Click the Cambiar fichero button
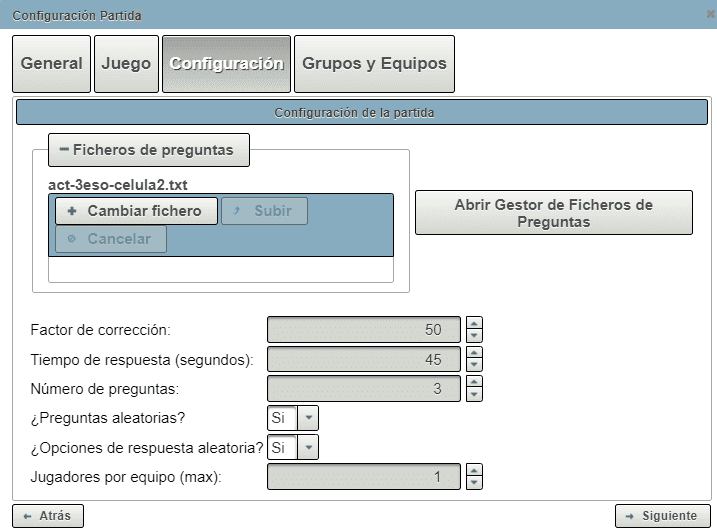This screenshot has height=532, width=717. (x=135, y=211)
